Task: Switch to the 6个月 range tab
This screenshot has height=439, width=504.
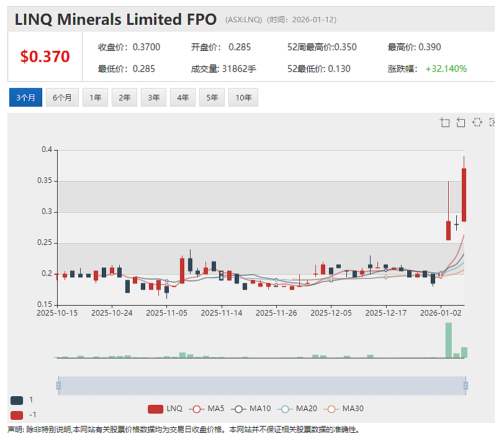Action: point(62,97)
